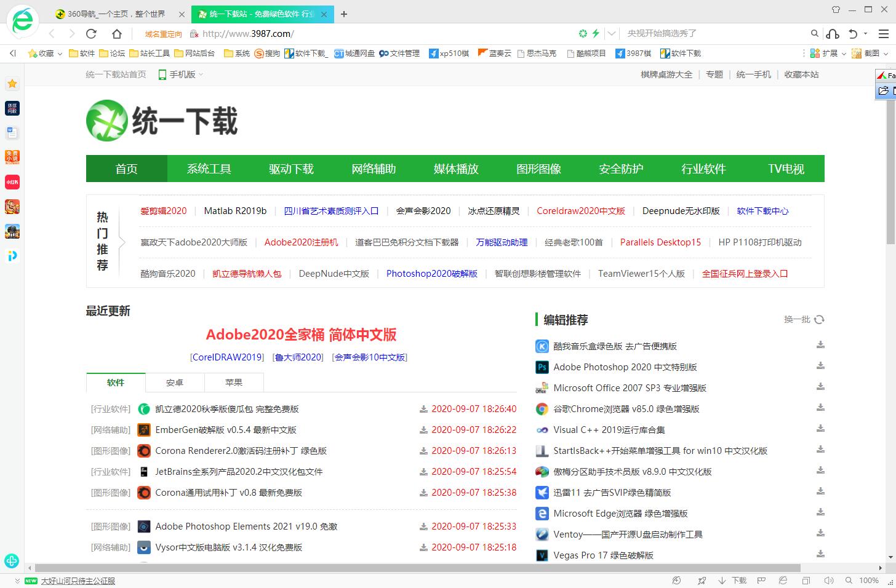
Task: Open the browser hamburger main menu
Action: (x=883, y=34)
